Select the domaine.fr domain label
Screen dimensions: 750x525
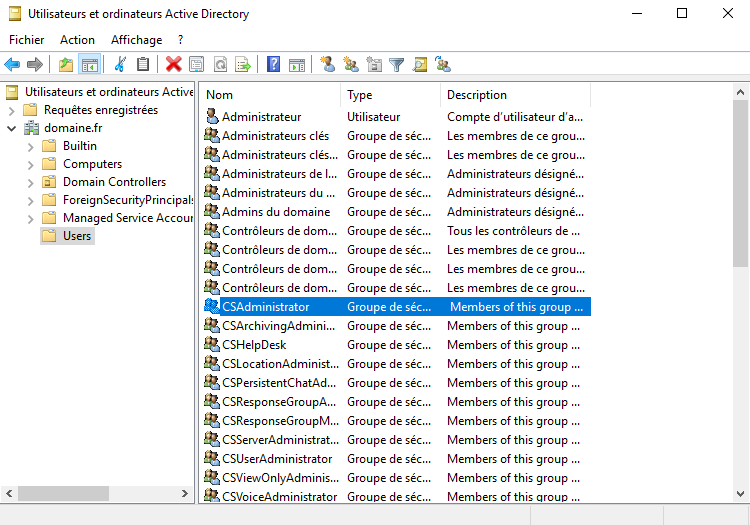(x=73, y=128)
